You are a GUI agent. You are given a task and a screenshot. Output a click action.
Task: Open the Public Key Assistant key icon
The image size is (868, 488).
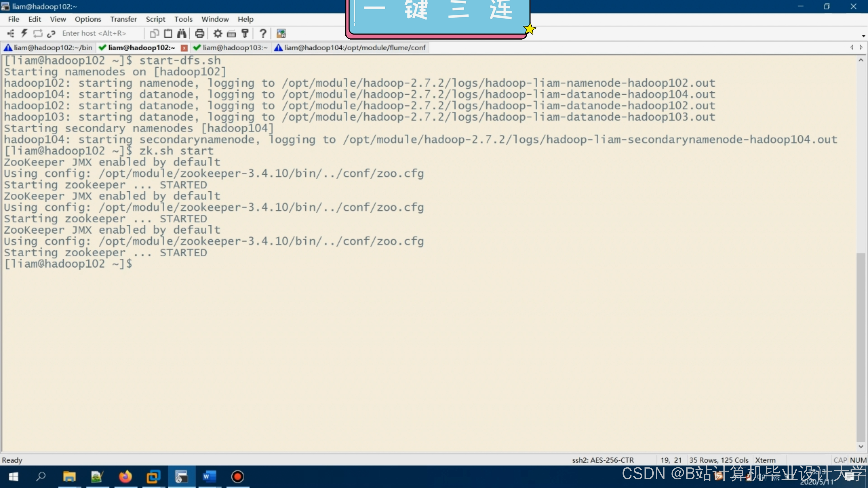click(x=245, y=33)
